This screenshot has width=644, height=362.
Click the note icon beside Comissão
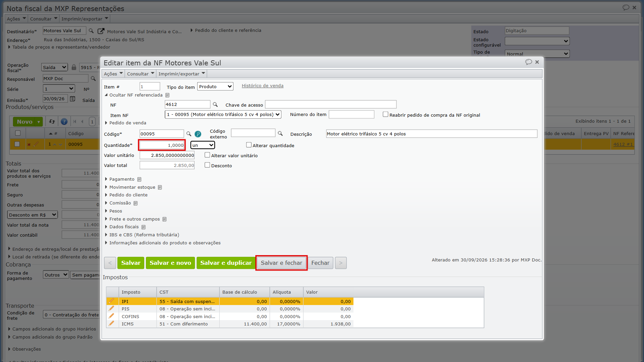pyautogui.click(x=136, y=203)
